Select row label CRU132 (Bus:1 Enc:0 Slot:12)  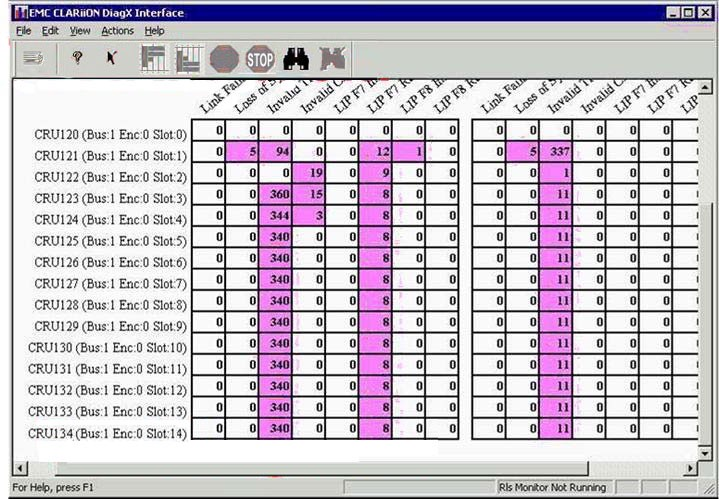pyautogui.click(x=108, y=391)
